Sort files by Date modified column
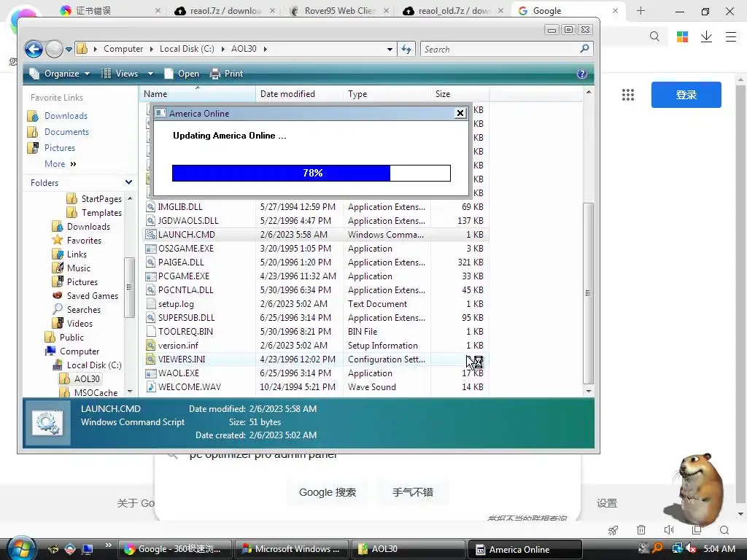The width and height of the screenshot is (747, 560). click(299, 94)
